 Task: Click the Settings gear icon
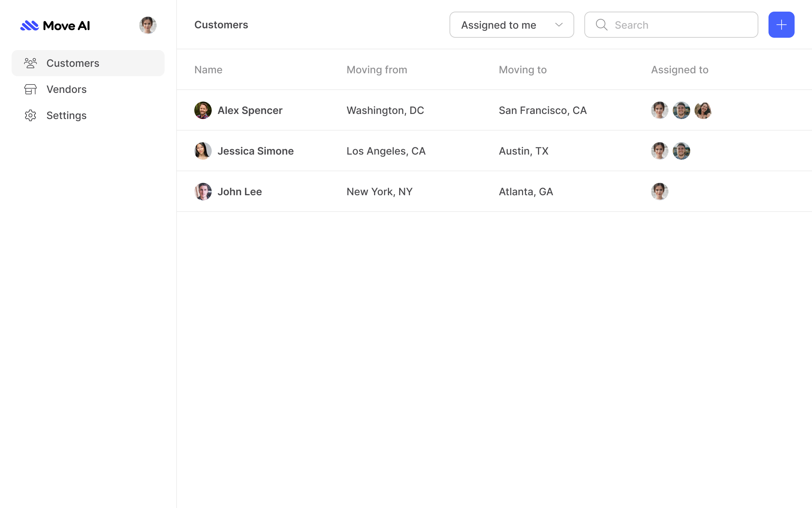click(x=30, y=115)
